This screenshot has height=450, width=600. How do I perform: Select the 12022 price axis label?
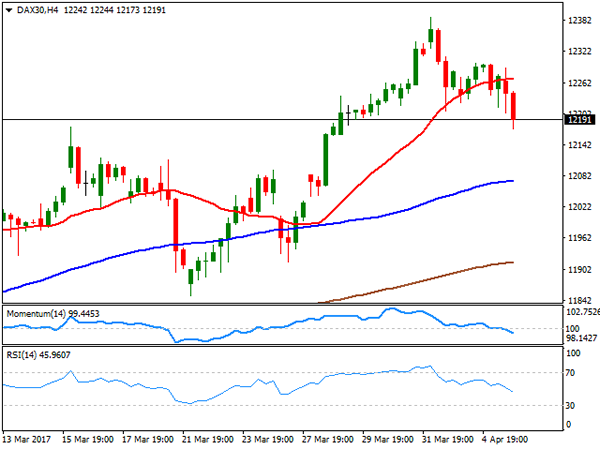[x=580, y=207]
